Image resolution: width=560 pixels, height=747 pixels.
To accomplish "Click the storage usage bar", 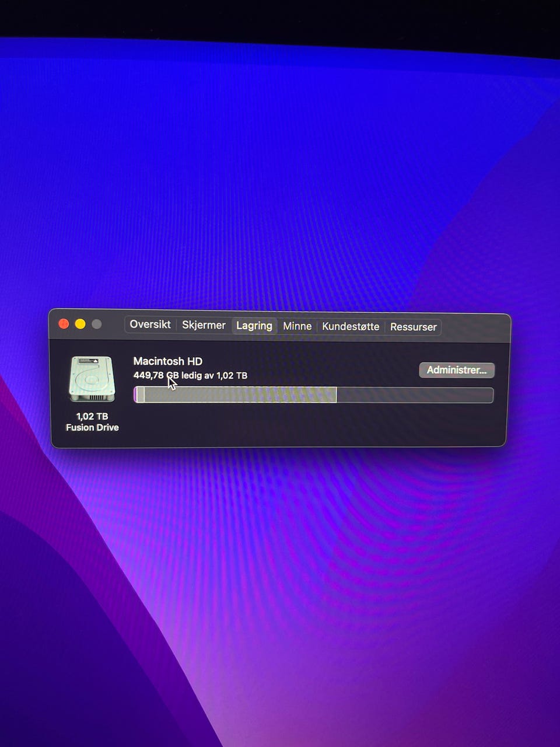I will pos(314,395).
